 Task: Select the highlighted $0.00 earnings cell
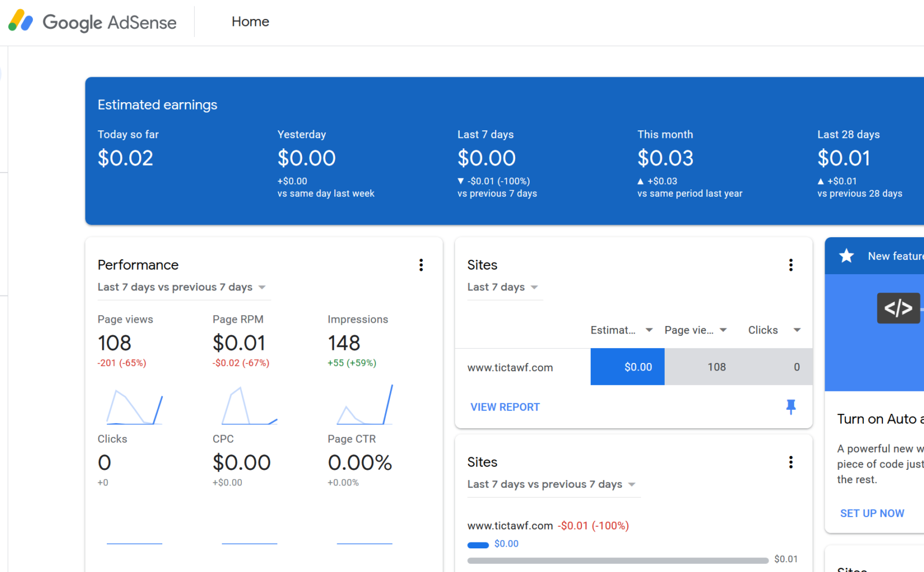tap(627, 367)
